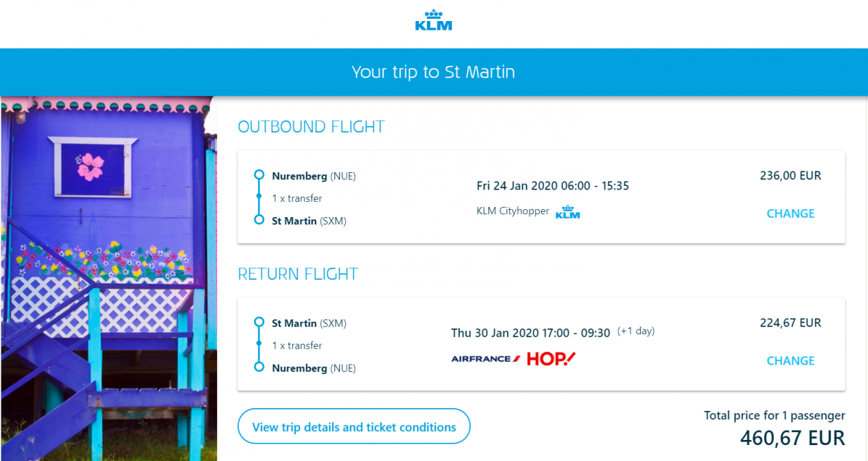The image size is (868, 461).
Task: Click the return date Thu 30 Jan 2020
Action: (x=492, y=333)
